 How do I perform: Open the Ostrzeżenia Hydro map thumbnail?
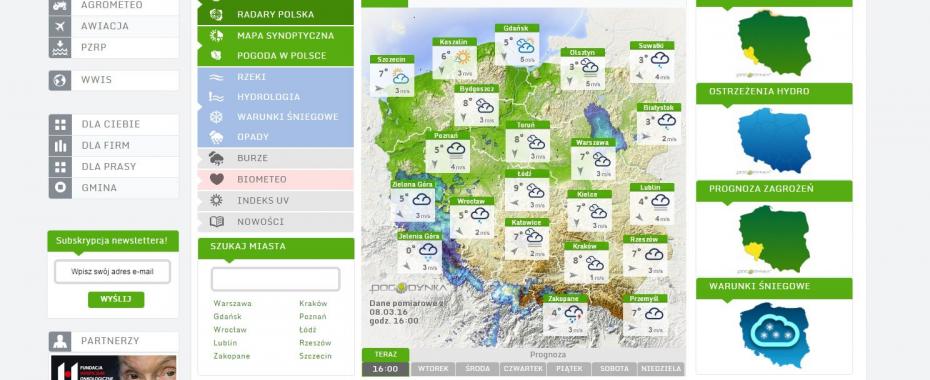pos(774,140)
